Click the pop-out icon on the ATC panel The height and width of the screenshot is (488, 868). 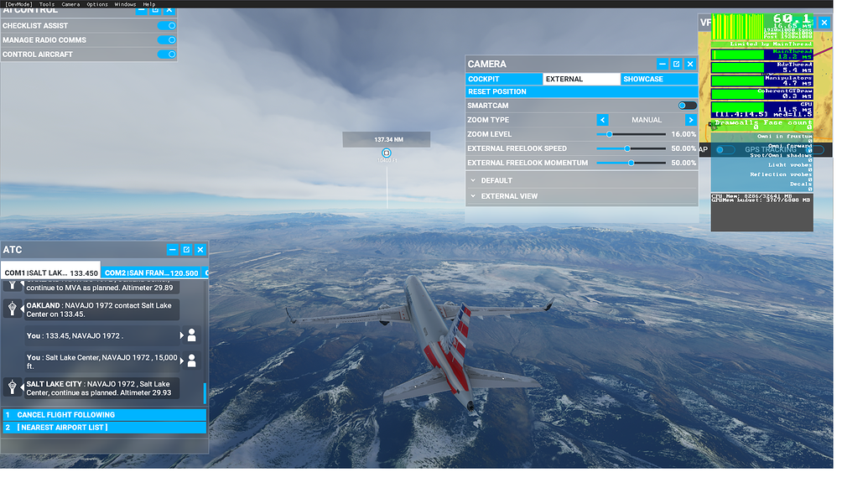coord(186,249)
